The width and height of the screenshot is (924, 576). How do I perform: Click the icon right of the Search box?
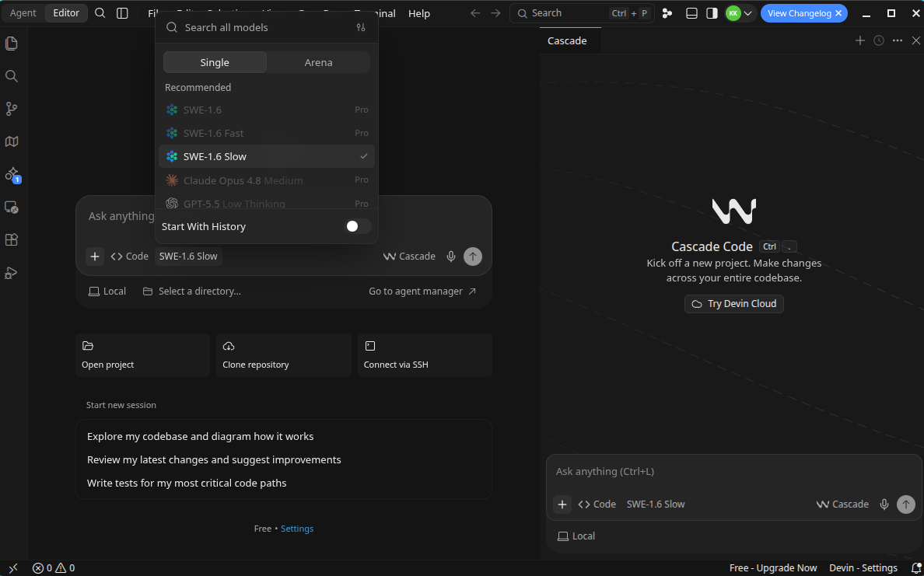pyautogui.click(x=667, y=13)
